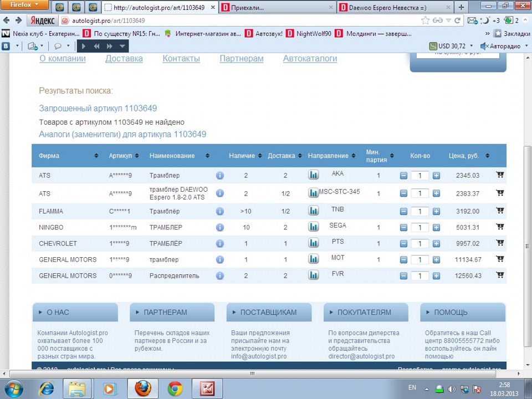
Task: Decrease quantity for NINGBO row
Action: [403, 227]
